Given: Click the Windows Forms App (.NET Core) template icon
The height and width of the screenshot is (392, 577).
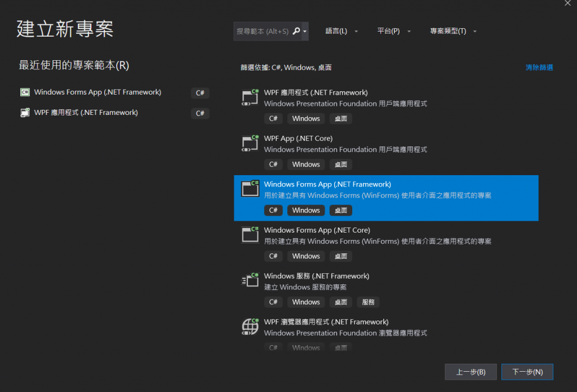Looking at the screenshot, I should (x=250, y=235).
